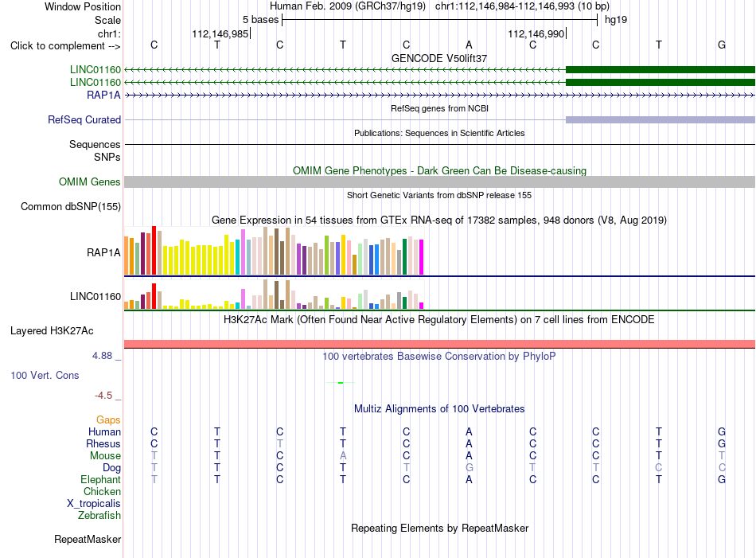
Task: Open 'Publications: Sequences in Scientific Articles' title
Action: (x=439, y=133)
